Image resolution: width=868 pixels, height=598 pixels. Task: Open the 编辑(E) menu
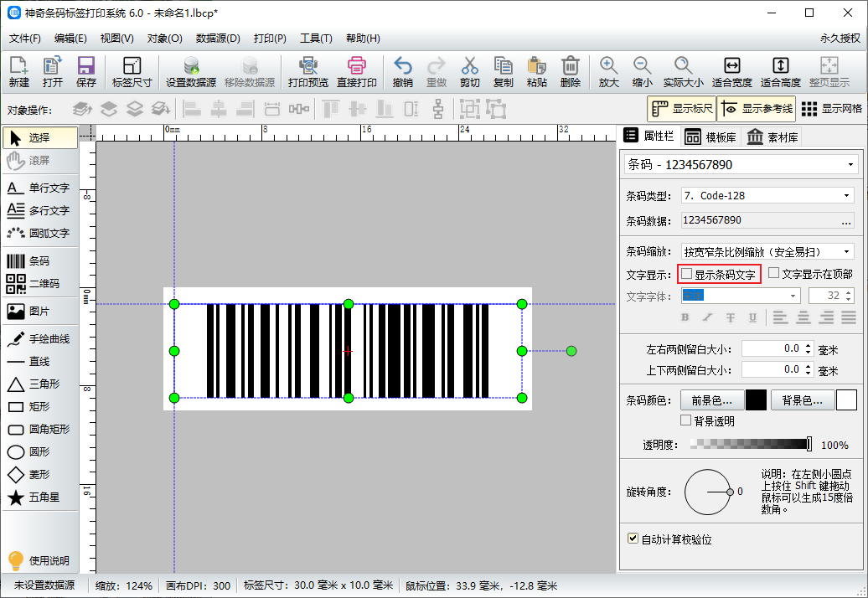tap(70, 39)
